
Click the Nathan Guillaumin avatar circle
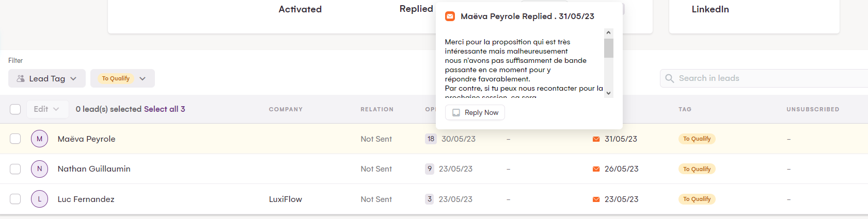coord(39,169)
